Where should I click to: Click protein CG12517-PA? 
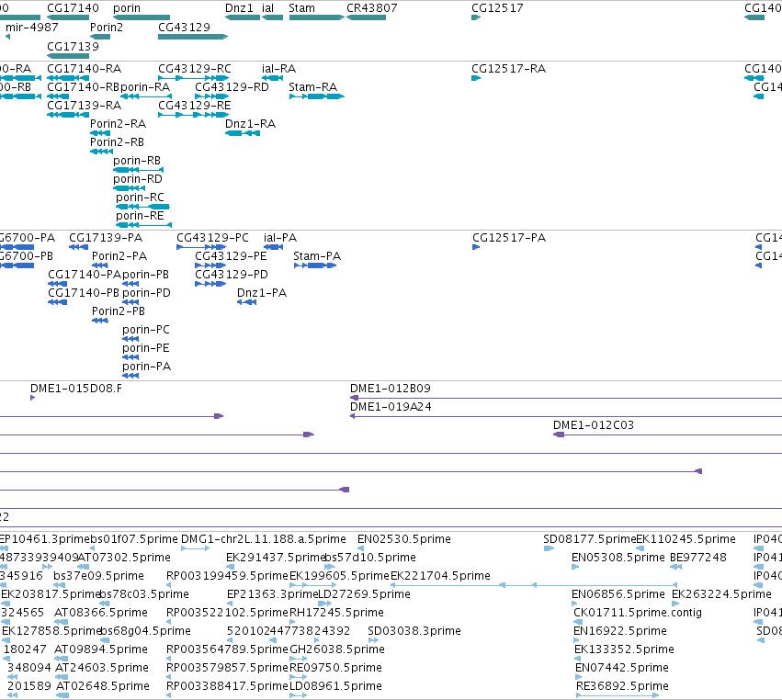point(476,247)
